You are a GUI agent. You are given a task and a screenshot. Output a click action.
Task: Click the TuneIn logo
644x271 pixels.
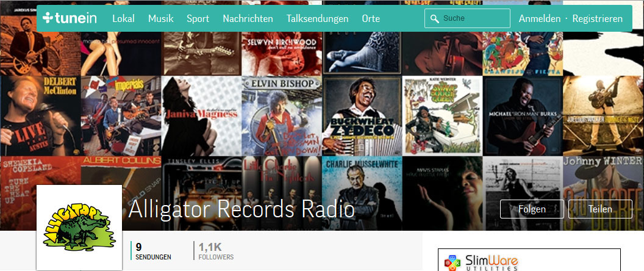(70, 18)
